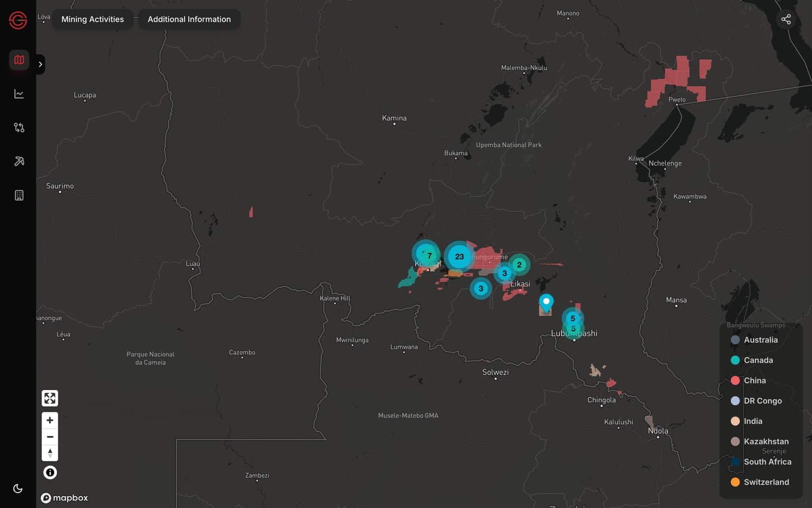
Task: Click the Mansa town label
Action: point(676,300)
